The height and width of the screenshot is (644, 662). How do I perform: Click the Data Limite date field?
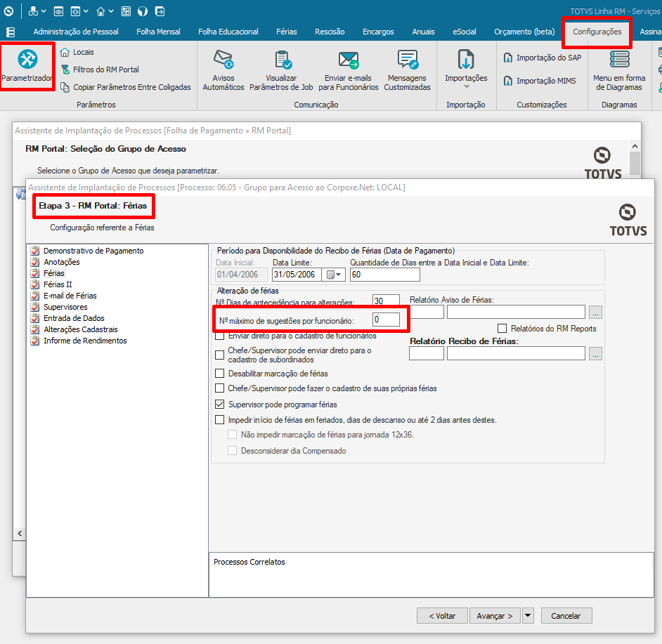click(297, 275)
